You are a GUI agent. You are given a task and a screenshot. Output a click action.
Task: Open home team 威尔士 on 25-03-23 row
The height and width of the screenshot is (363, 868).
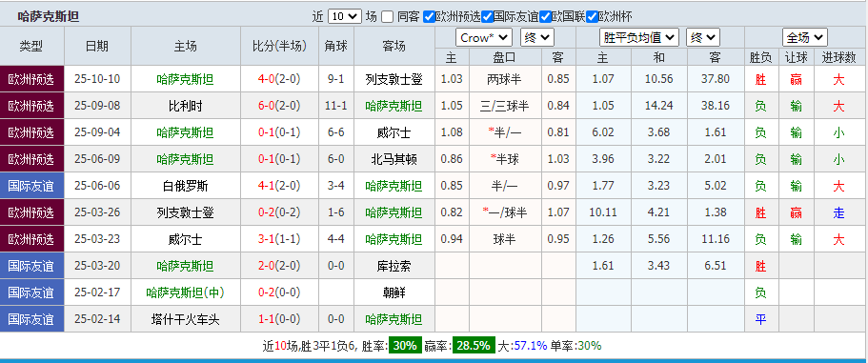[186, 239]
